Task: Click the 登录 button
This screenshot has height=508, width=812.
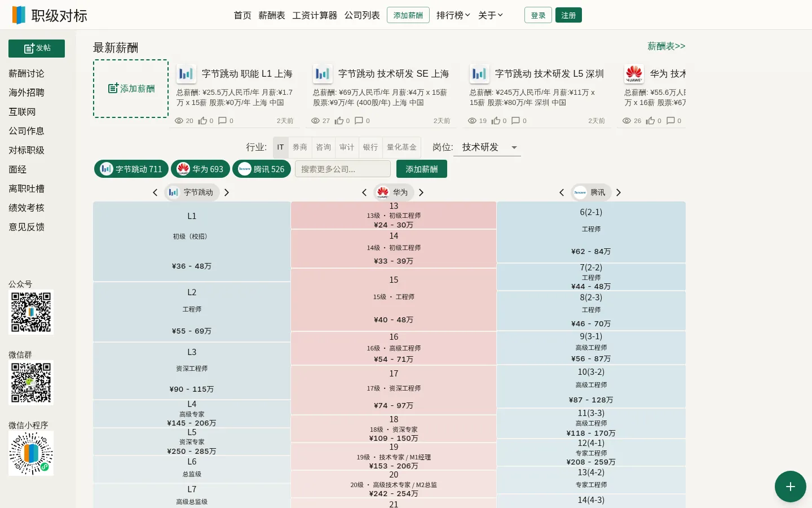Action: (538, 15)
